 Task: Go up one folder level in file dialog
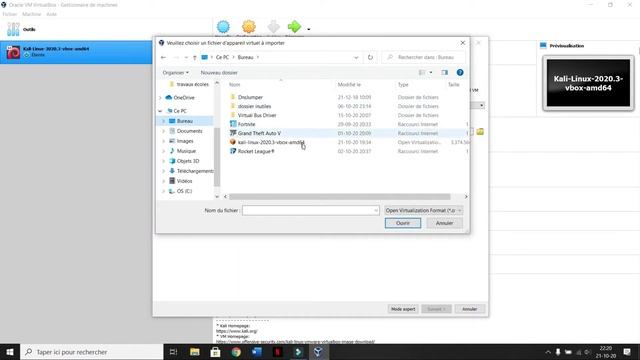(195, 58)
